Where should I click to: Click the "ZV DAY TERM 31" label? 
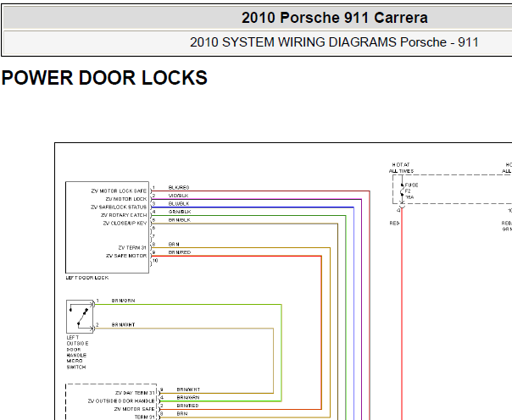pos(135,393)
